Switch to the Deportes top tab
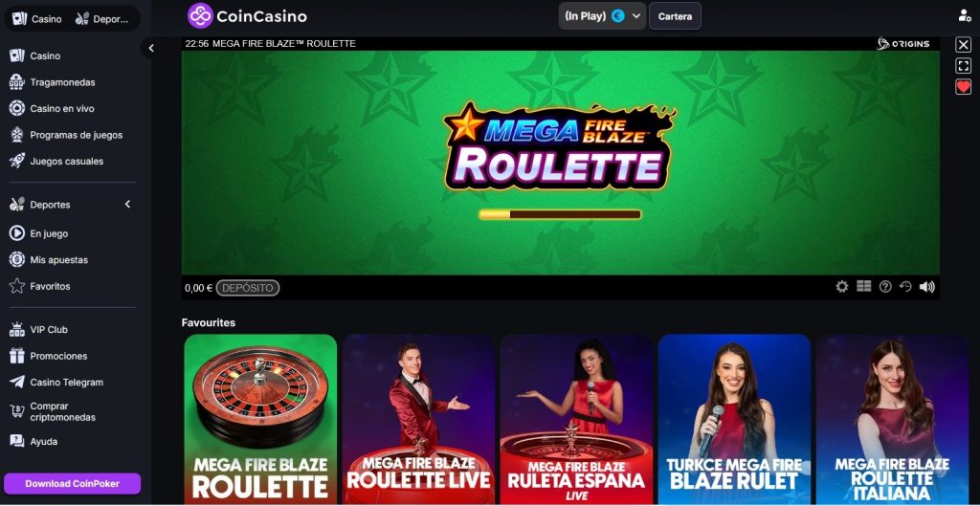The width and height of the screenshot is (980, 506). pyautogui.click(x=102, y=19)
